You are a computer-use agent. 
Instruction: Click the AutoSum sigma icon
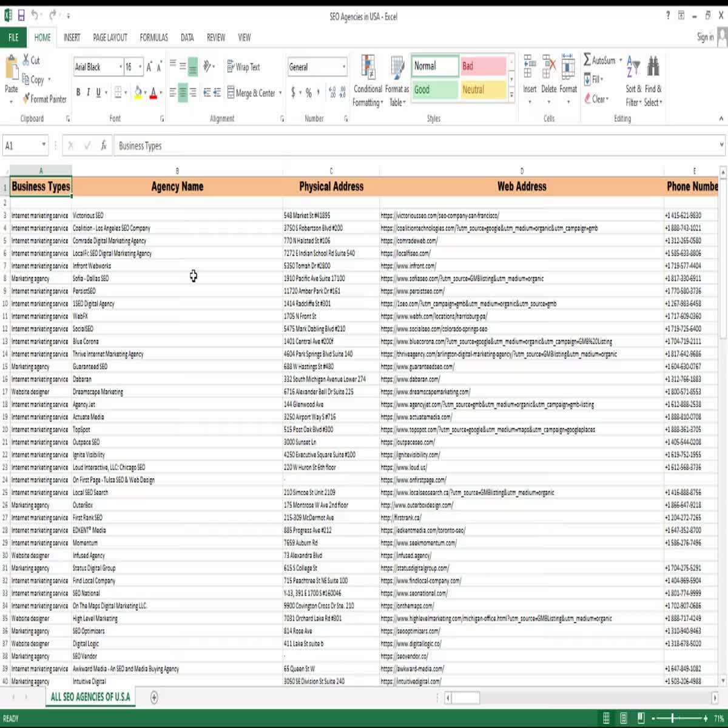tap(587, 60)
